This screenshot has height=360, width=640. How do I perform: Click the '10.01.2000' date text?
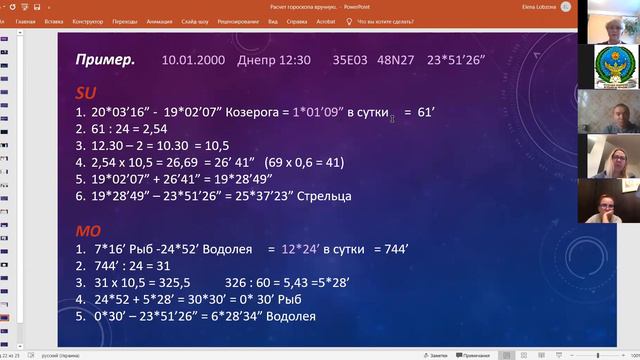tap(193, 60)
